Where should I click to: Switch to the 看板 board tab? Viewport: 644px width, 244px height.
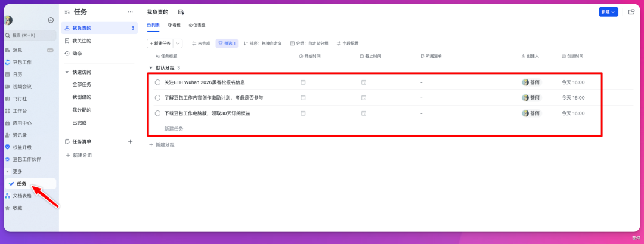174,25
